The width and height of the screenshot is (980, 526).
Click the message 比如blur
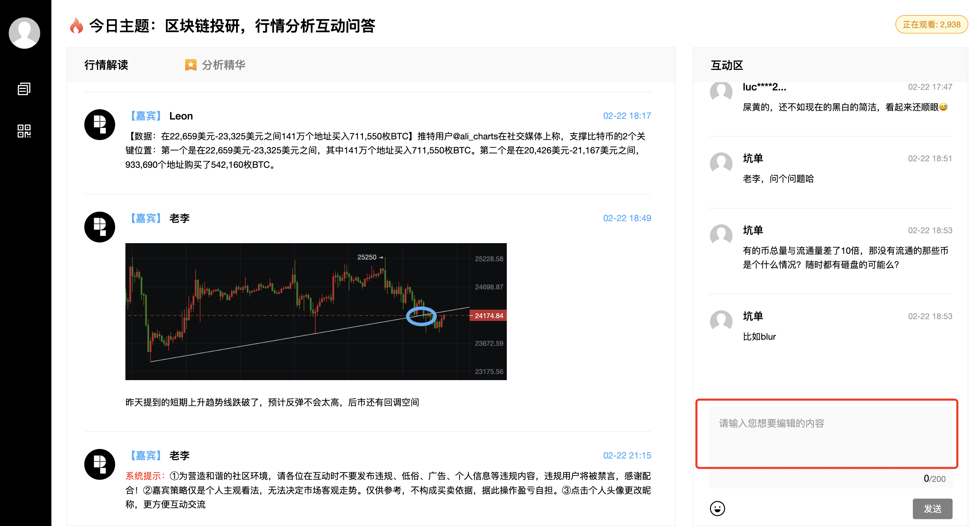click(x=759, y=337)
